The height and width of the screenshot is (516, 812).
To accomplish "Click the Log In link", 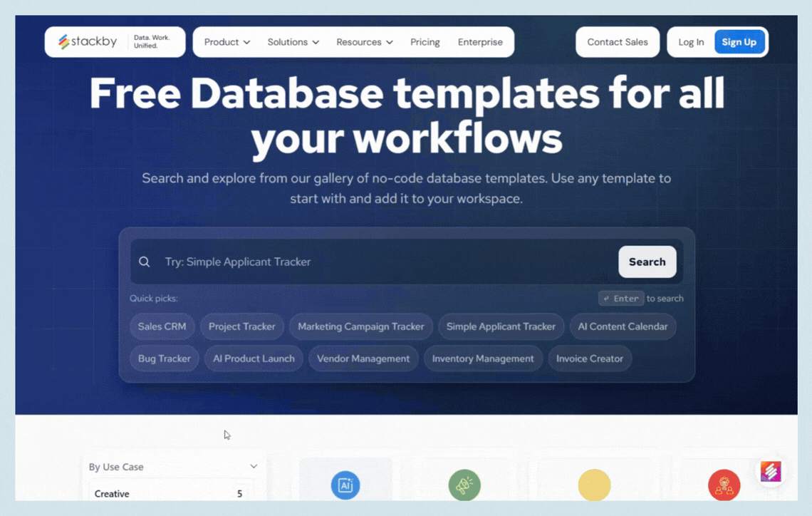I will (x=690, y=42).
